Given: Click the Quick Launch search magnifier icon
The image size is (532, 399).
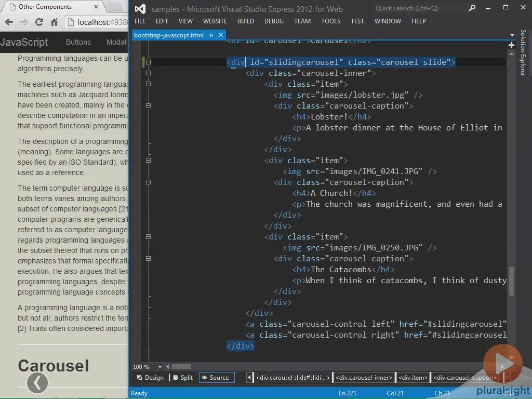Looking at the screenshot, I should pos(472,9).
